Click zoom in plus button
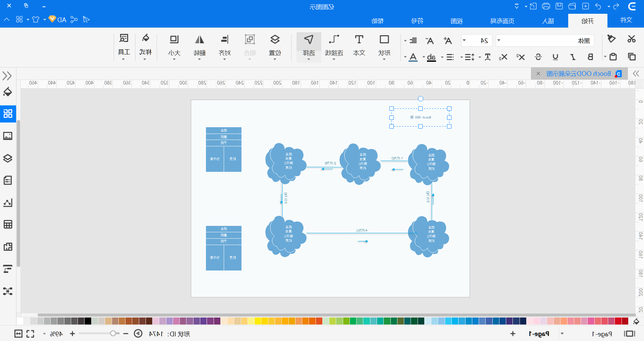 (72, 334)
